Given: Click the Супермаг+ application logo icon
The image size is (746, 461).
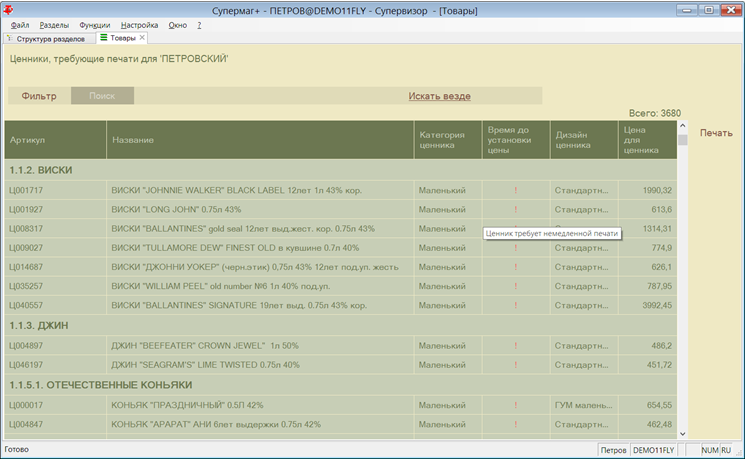Looking at the screenshot, I should click(8, 10).
